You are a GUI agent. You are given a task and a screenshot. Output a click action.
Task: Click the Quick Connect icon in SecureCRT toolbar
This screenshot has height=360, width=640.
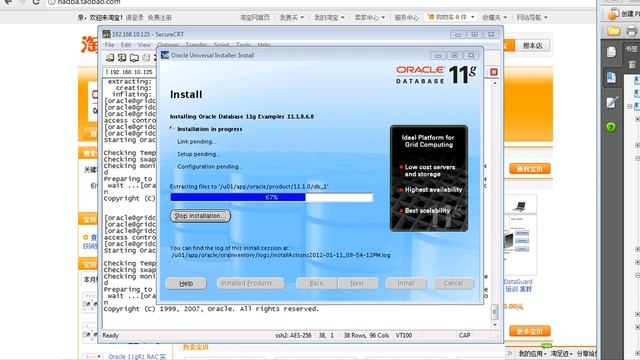(122, 58)
